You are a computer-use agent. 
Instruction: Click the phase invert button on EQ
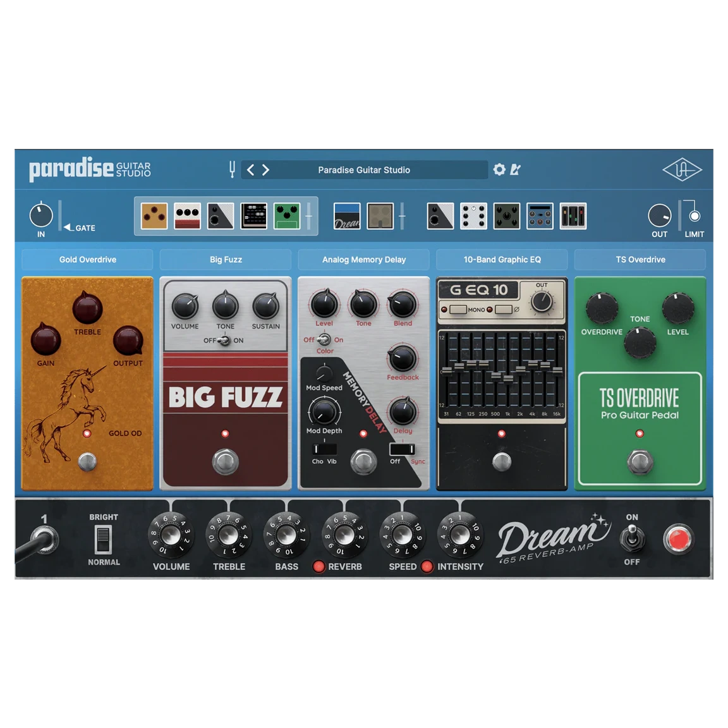[504, 309]
